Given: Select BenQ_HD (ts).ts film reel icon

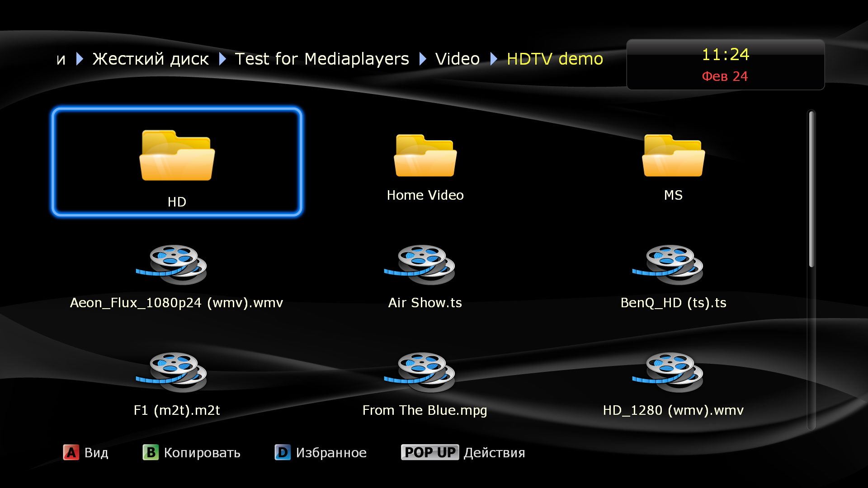Looking at the screenshot, I should click(668, 265).
